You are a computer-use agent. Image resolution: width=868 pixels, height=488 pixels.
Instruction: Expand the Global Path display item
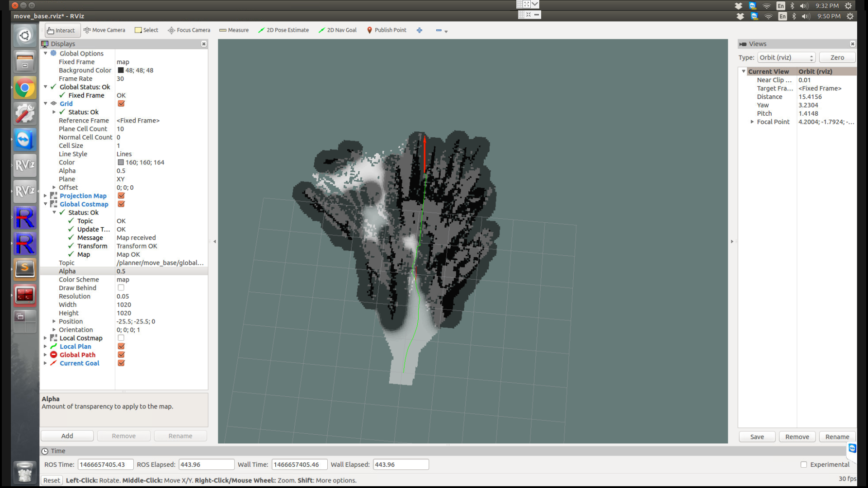45,355
